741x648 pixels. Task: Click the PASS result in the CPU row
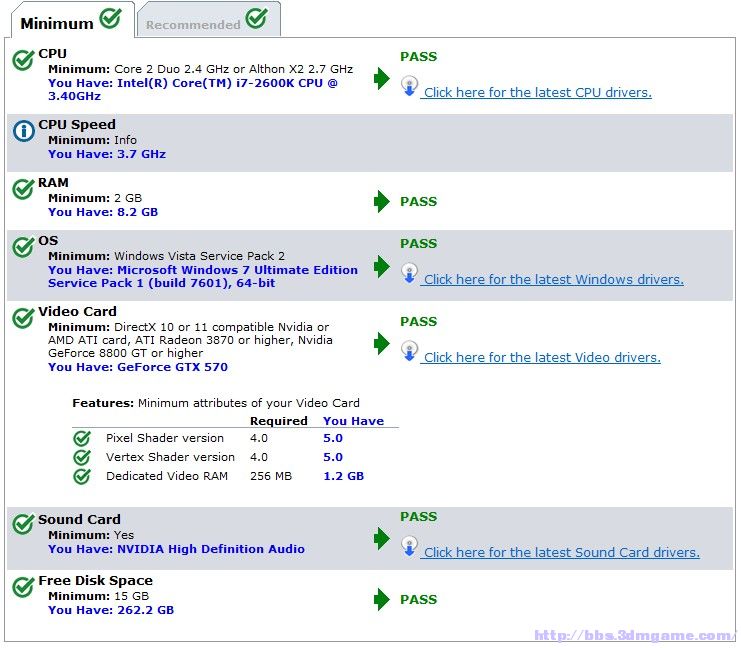(419, 57)
